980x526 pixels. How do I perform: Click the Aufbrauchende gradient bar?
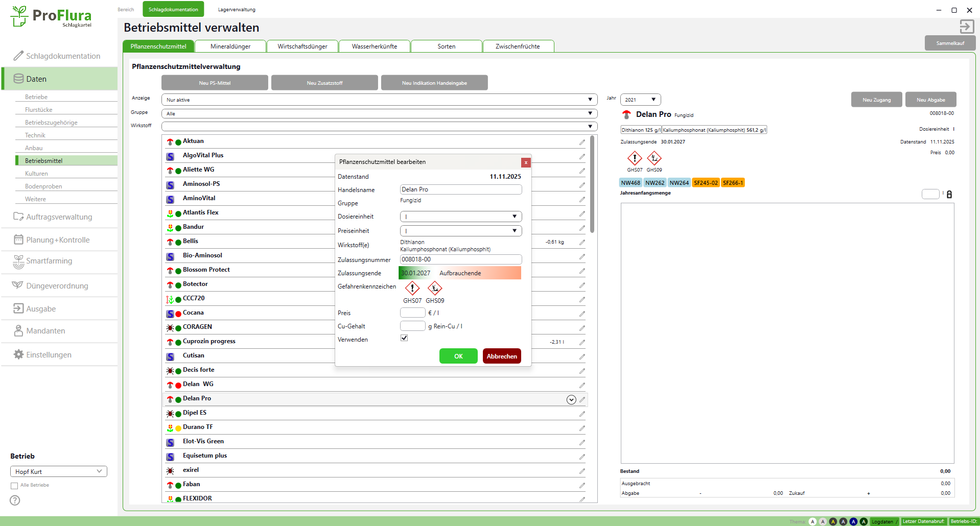479,273
